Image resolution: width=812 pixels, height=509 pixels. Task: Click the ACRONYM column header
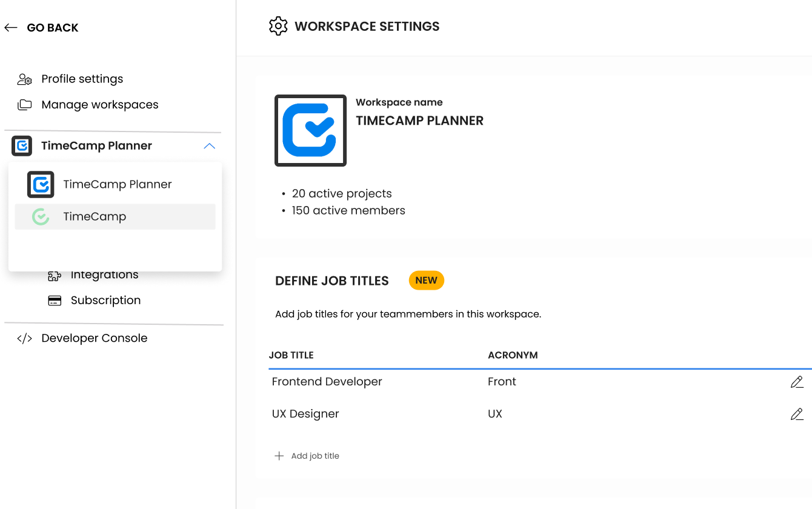(513, 355)
